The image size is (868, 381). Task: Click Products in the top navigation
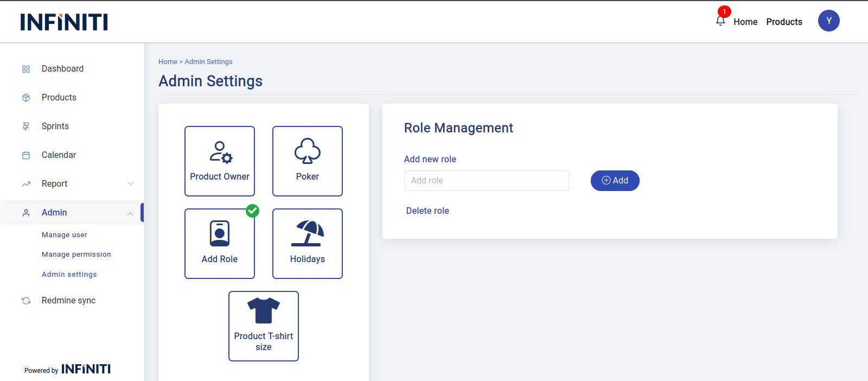click(x=784, y=22)
